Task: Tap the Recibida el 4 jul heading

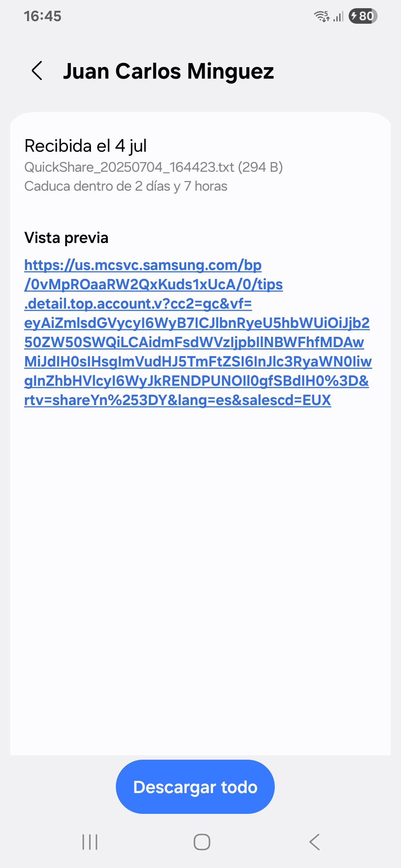Action: pos(85,146)
